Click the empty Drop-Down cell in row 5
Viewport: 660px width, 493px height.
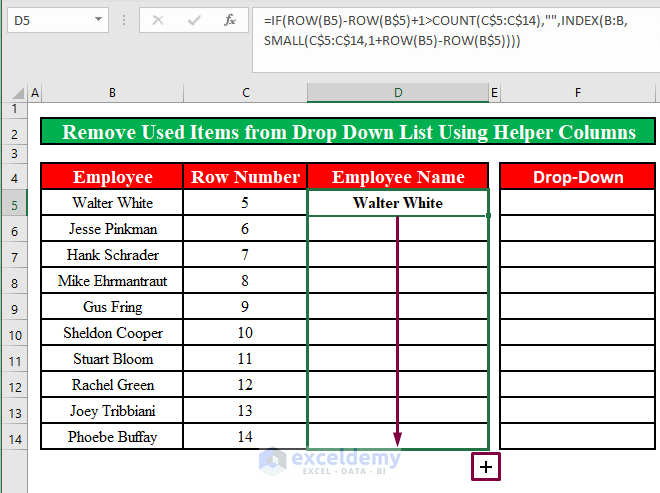pos(578,203)
